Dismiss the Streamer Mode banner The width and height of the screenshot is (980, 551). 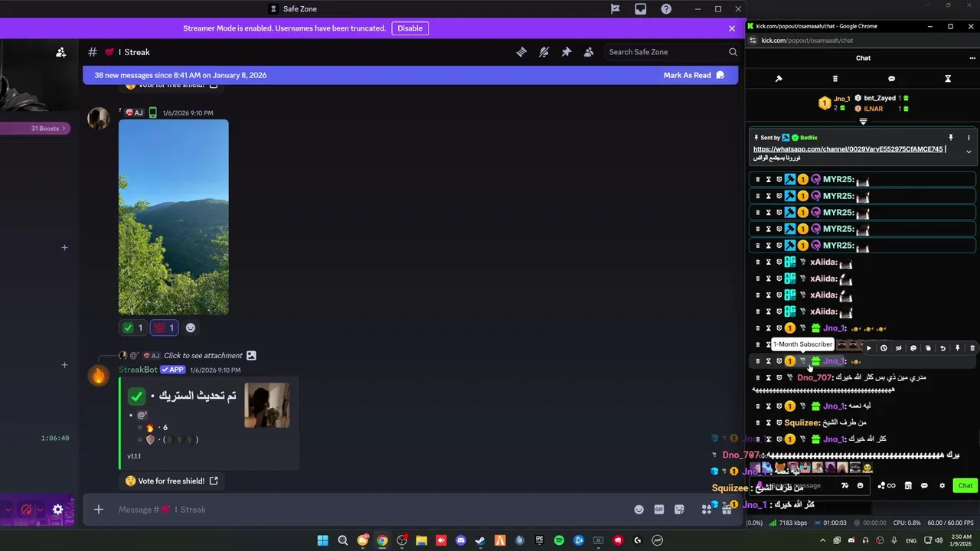pyautogui.click(x=732, y=28)
